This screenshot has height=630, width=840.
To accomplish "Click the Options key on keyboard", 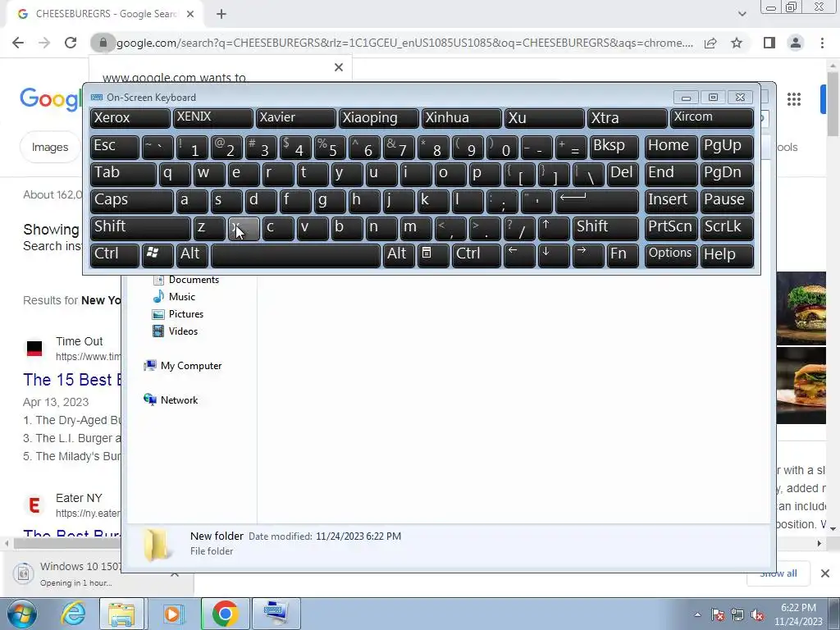I will click(x=671, y=255).
